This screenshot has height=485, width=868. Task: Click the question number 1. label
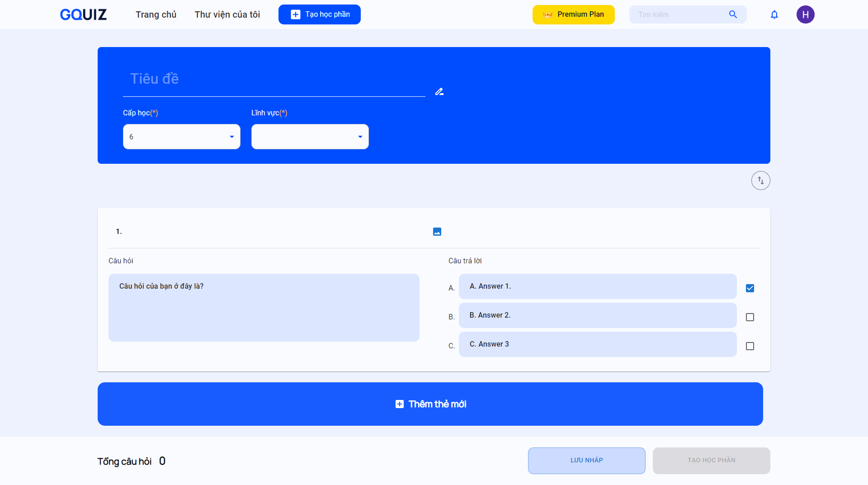[x=119, y=232]
